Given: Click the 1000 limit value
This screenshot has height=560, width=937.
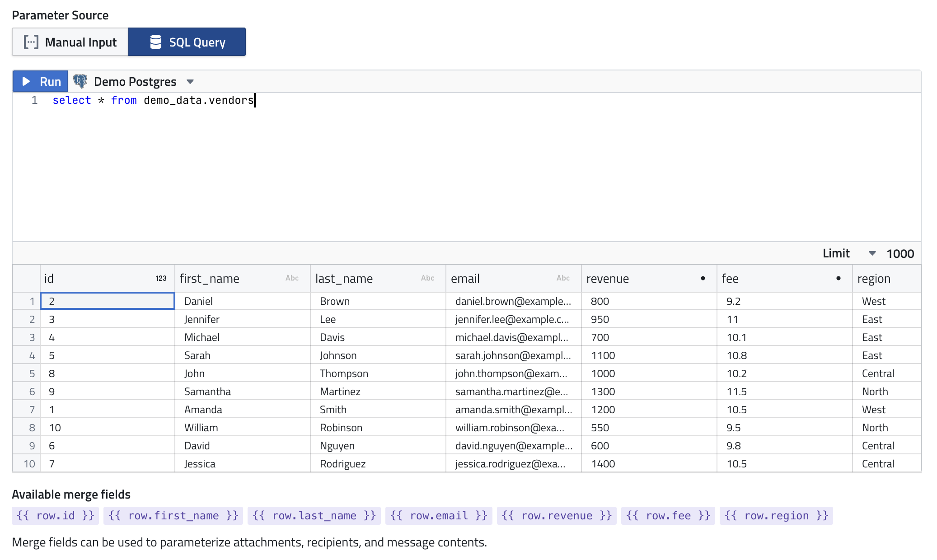Looking at the screenshot, I should pyautogui.click(x=900, y=254).
